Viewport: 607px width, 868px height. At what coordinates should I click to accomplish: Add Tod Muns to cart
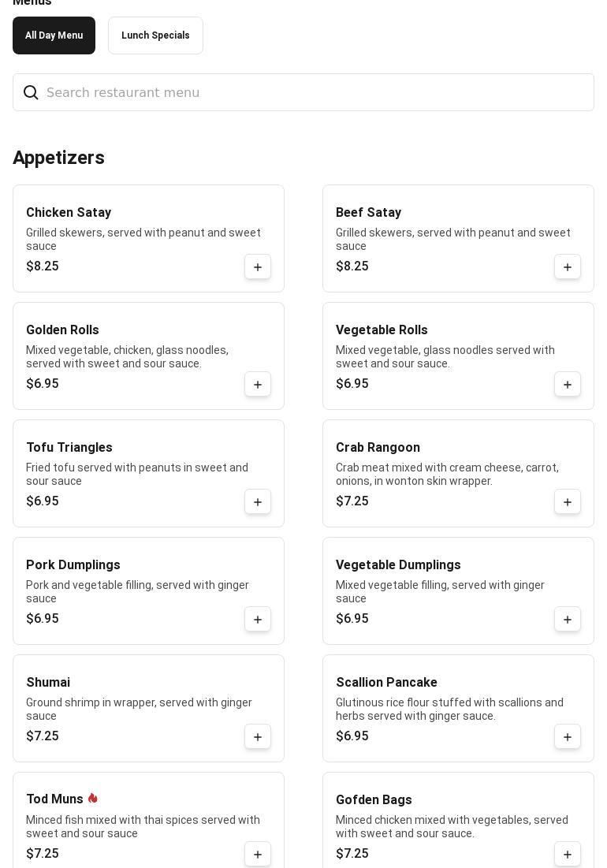[258, 855]
